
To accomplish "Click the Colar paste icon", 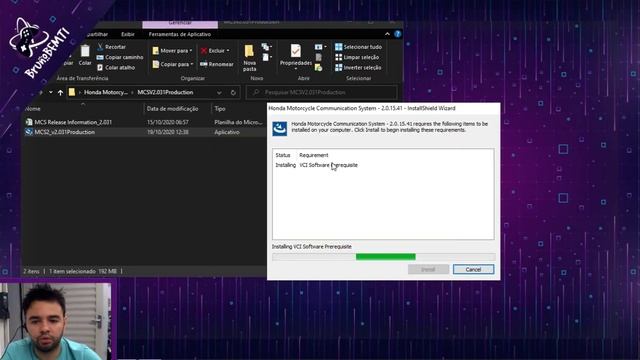I will (85, 51).
